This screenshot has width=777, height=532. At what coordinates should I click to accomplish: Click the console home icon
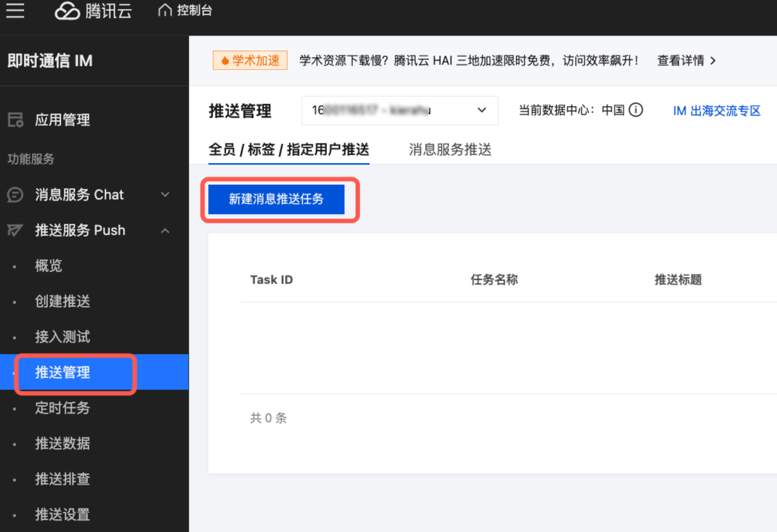tap(165, 10)
